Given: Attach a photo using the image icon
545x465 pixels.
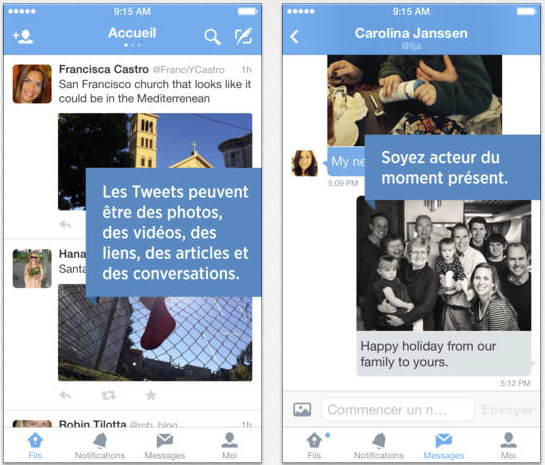Looking at the screenshot, I should pyautogui.click(x=302, y=409).
